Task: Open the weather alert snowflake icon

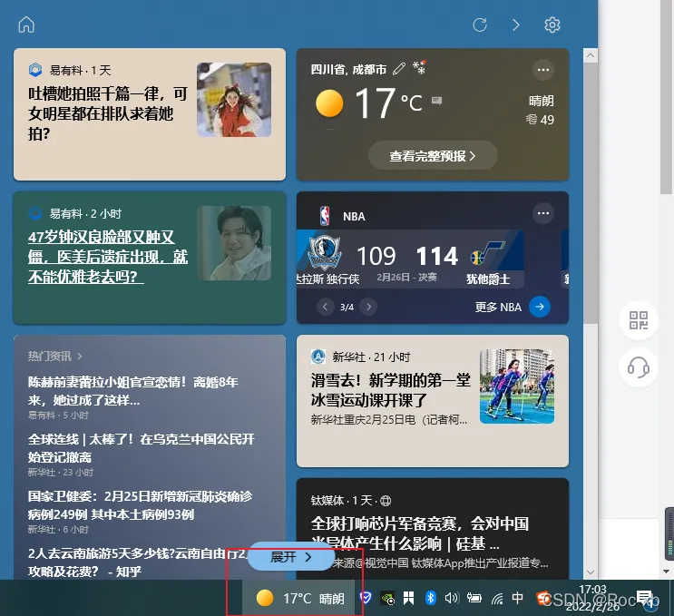Action: [x=419, y=67]
